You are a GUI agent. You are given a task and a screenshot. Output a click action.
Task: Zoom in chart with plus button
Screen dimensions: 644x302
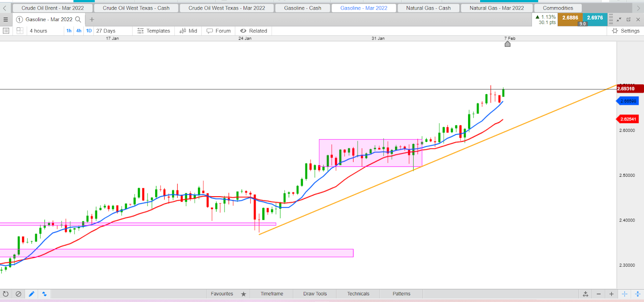click(x=611, y=294)
